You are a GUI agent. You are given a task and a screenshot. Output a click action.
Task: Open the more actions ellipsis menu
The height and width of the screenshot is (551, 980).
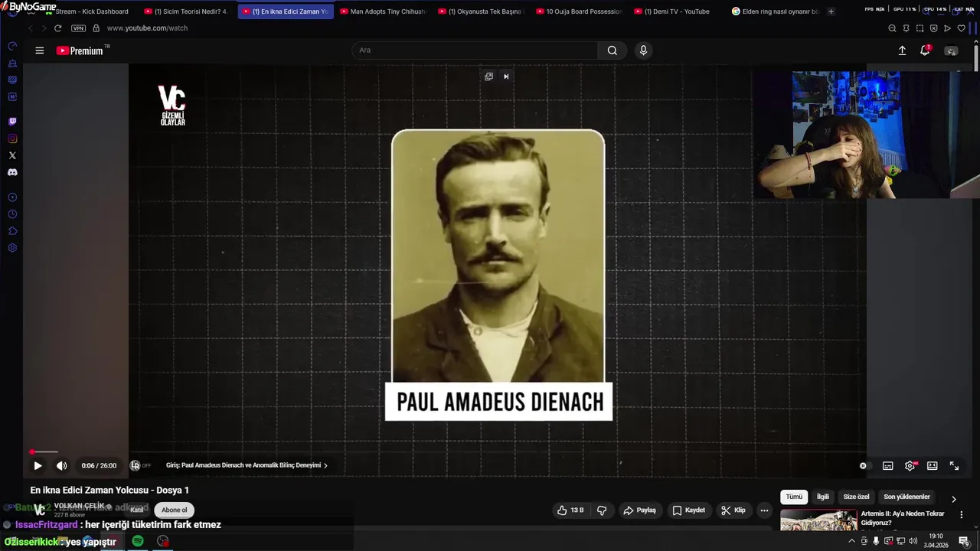point(764,510)
